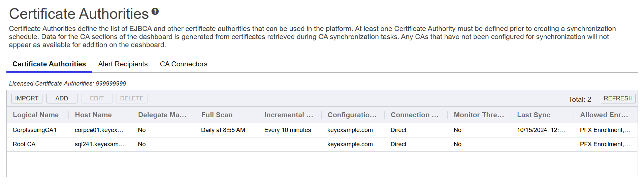Click the IMPORT button
Screen dimensions: 644x188
27,98
